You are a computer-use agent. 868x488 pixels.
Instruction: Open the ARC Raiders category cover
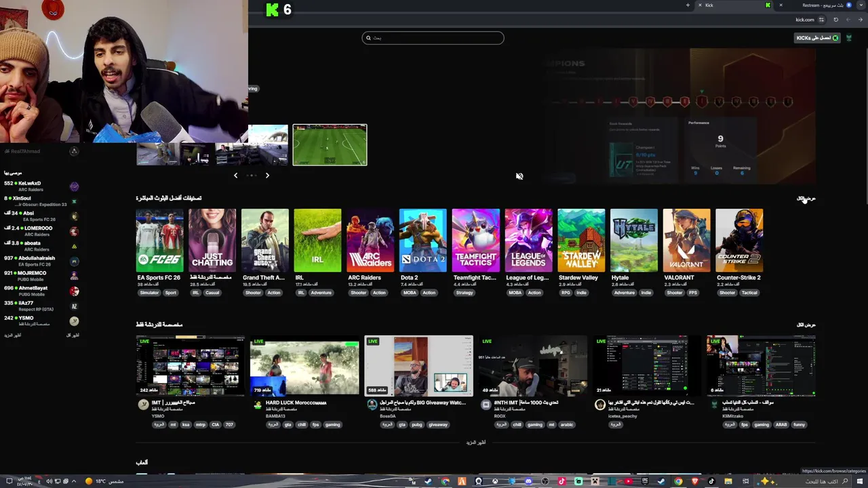pos(370,240)
